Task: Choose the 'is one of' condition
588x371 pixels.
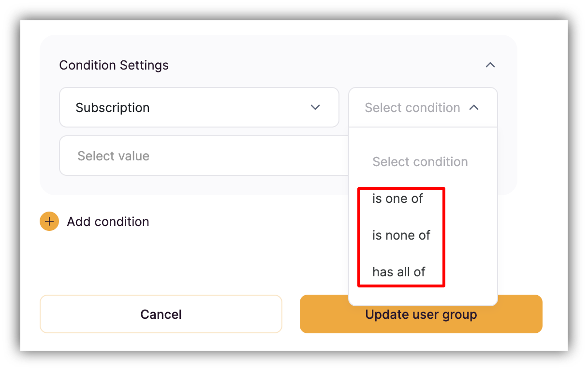Action: pos(397,198)
